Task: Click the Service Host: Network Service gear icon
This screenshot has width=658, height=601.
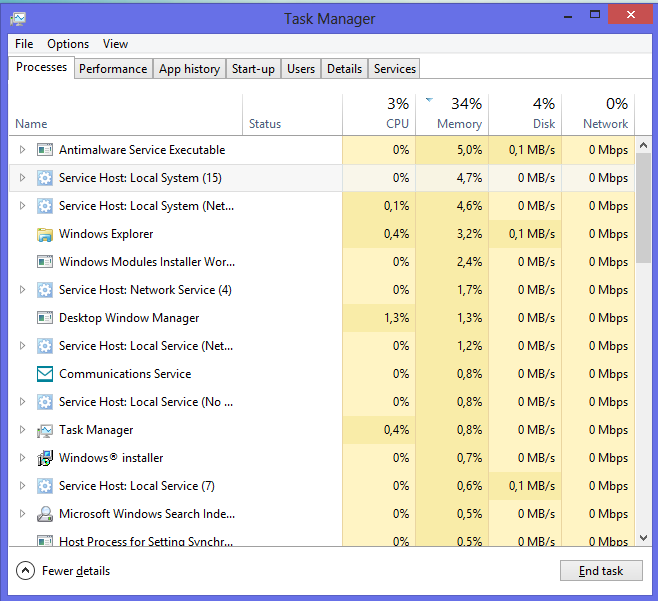Action: 44,290
